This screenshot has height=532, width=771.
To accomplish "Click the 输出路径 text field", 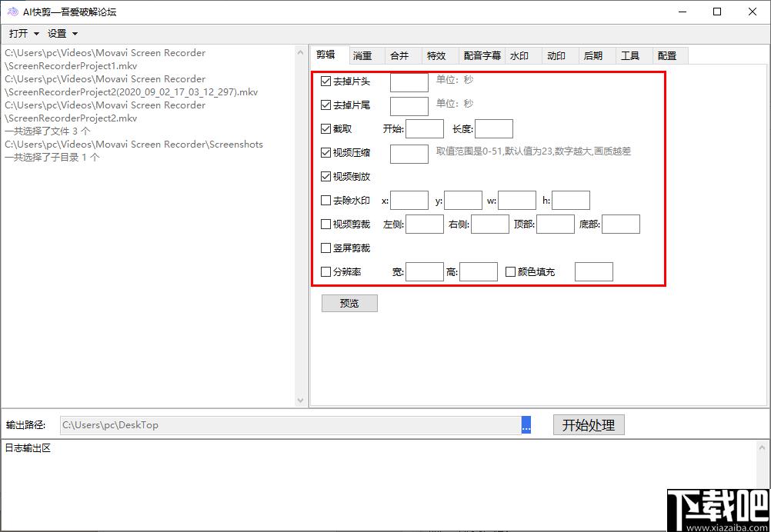I will [291, 425].
